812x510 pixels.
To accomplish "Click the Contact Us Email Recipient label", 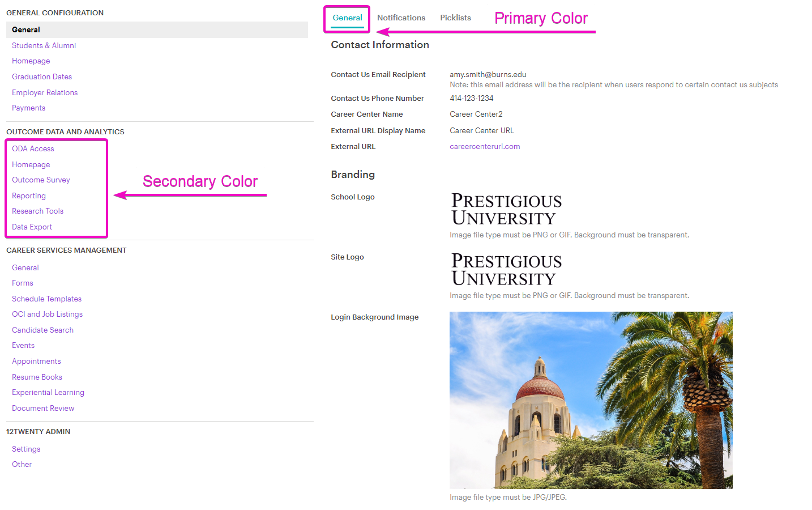I will point(378,74).
